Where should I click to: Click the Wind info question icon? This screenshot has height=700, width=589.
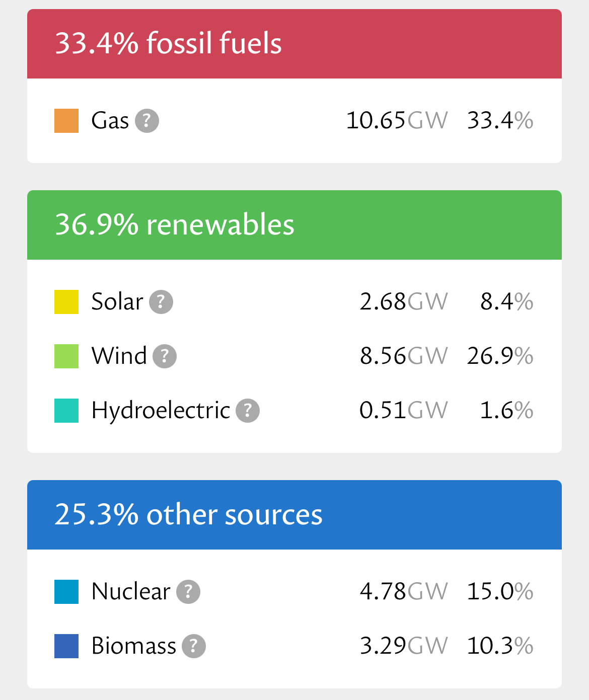(165, 356)
